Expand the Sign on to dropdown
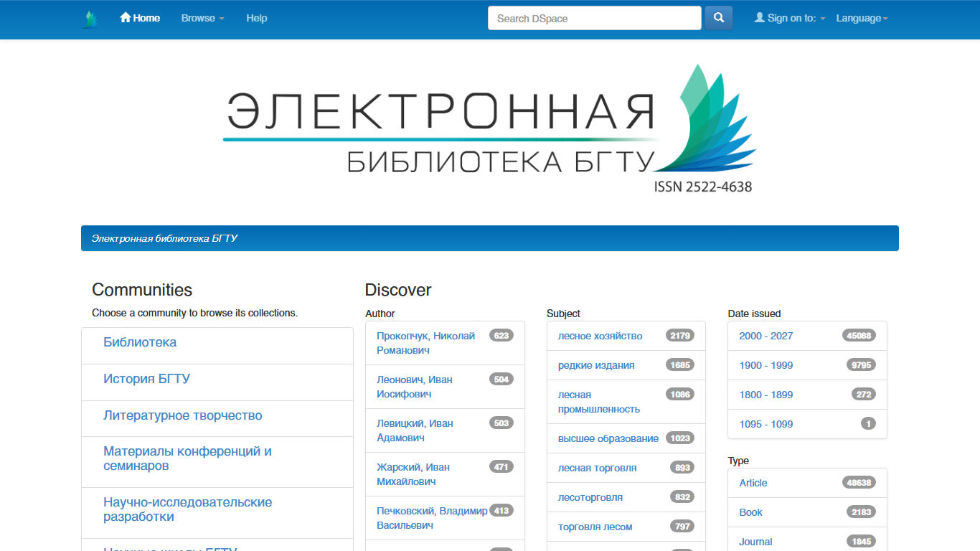 tap(790, 18)
